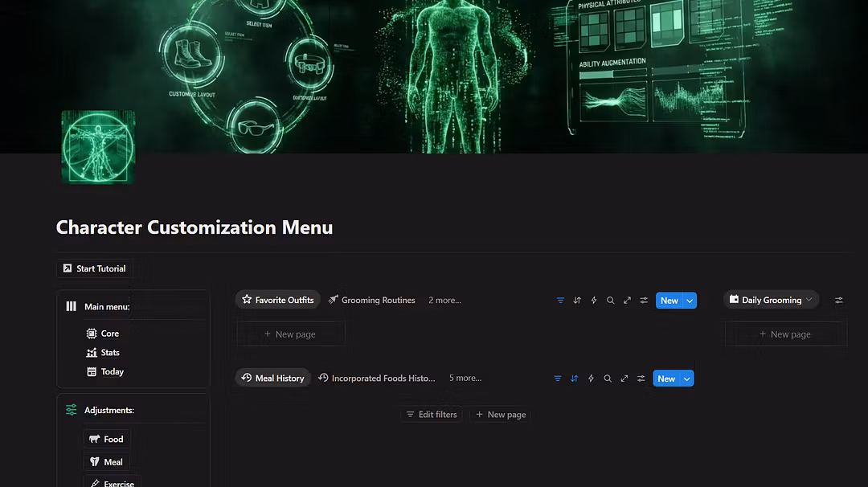Click Edit filters button
This screenshot has height=487, width=868.
(x=432, y=415)
